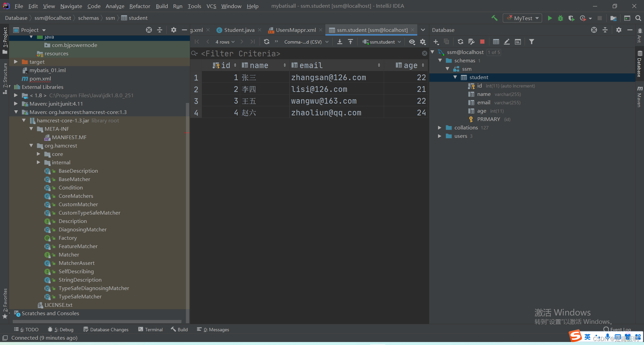This screenshot has width=644, height=345.
Task: Open the Event Log
Action: [617, 329]
